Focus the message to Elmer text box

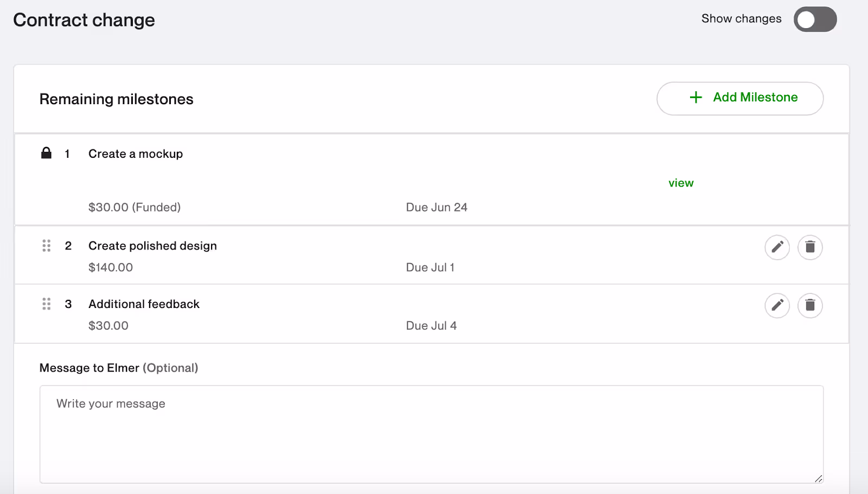pyautogui.click(x=431, y=434)
